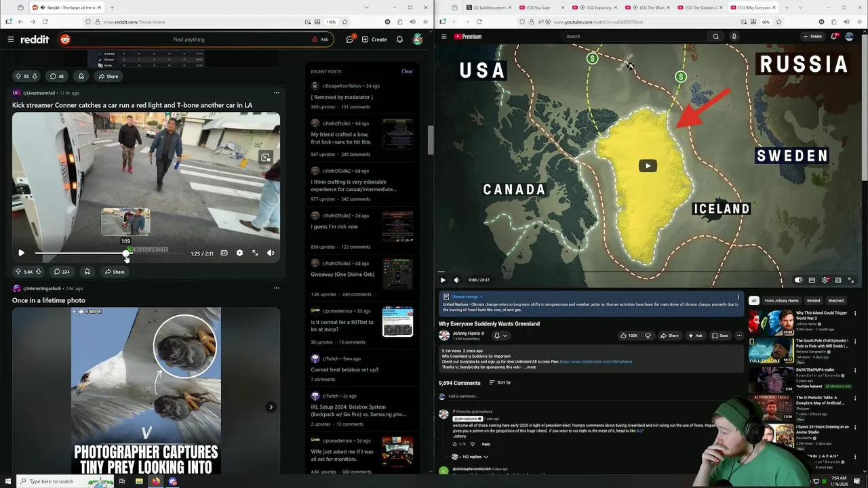868x488 pixels.
Task: Focus the Reddit 'Find anything' search field
Action: pos(189,39)
